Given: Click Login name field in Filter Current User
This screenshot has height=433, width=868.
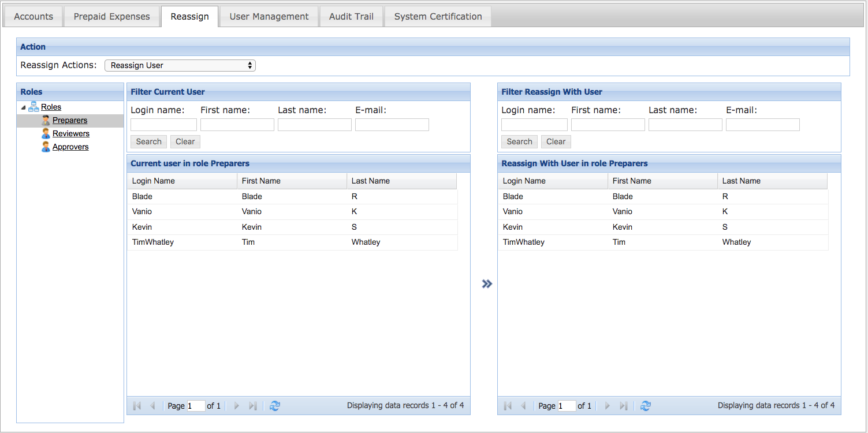Looking at the screenshot, I should click(163, 125).
